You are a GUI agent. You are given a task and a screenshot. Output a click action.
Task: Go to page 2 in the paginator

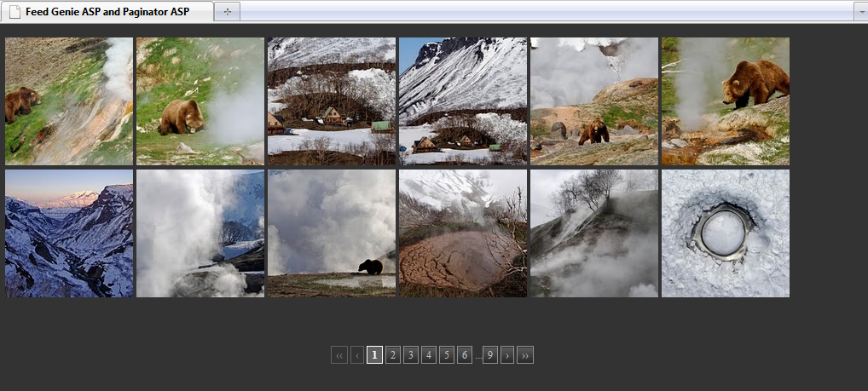click(393, 355)
